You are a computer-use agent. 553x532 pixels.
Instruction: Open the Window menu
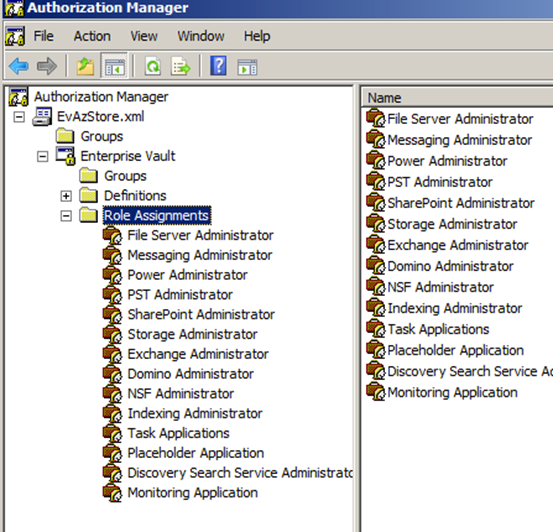pos(201,36)
